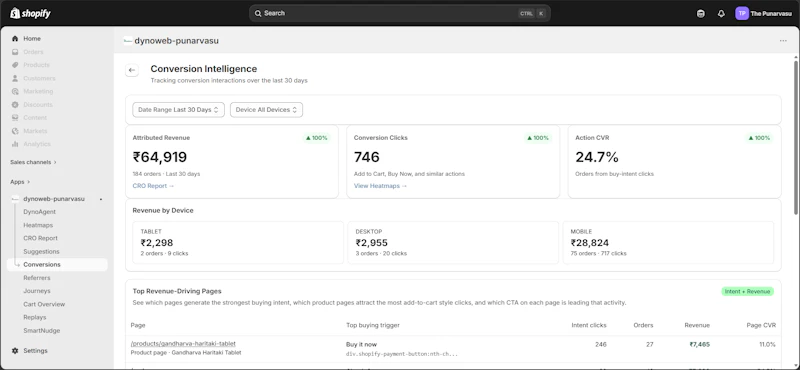
Task: Click inside the Search field
Action: [399, 13]
